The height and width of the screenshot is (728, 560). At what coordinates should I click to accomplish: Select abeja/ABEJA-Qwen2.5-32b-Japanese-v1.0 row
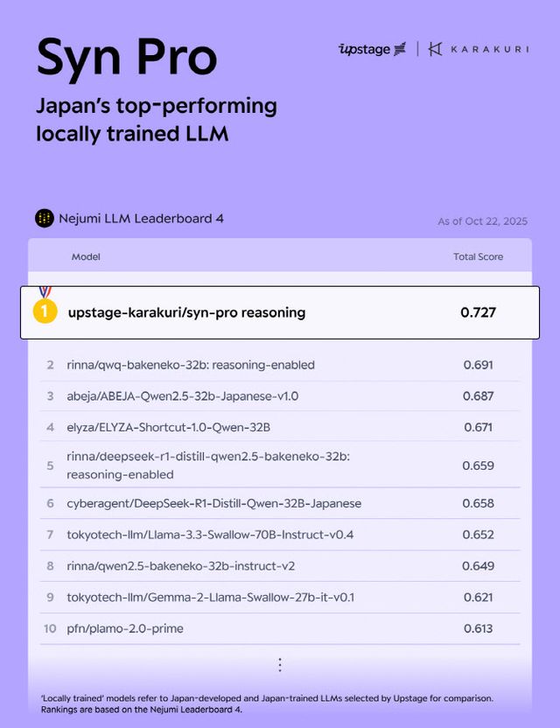pyautogui.click(x=182, y=395)
